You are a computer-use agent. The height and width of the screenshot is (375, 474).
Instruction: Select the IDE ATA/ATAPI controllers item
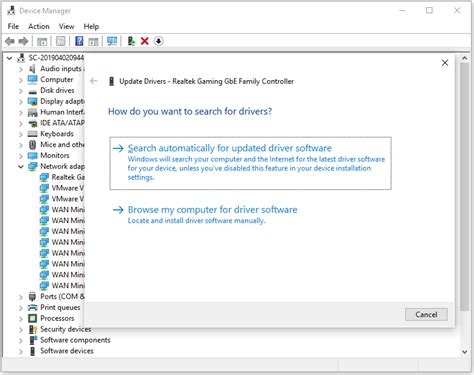[56, 123]
